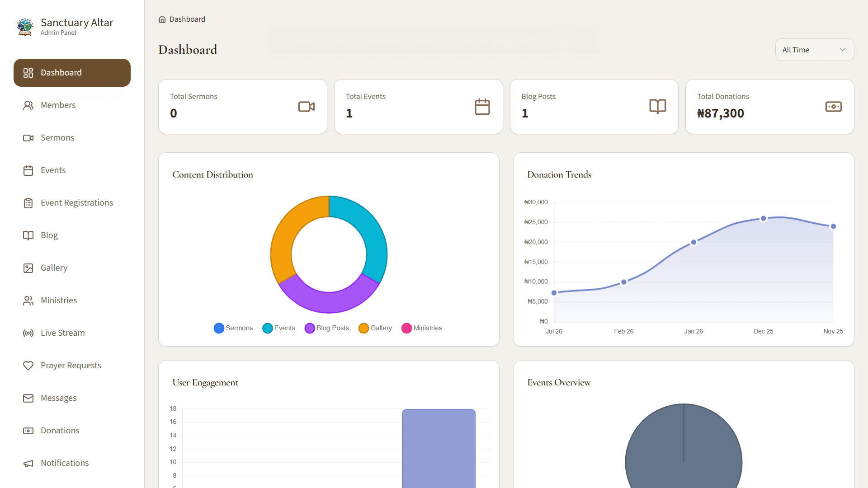Click the Dec 25 point on Donation Trends
This screenshot has width=868, height=488.
pyautogui.click(x=764, y=219)
